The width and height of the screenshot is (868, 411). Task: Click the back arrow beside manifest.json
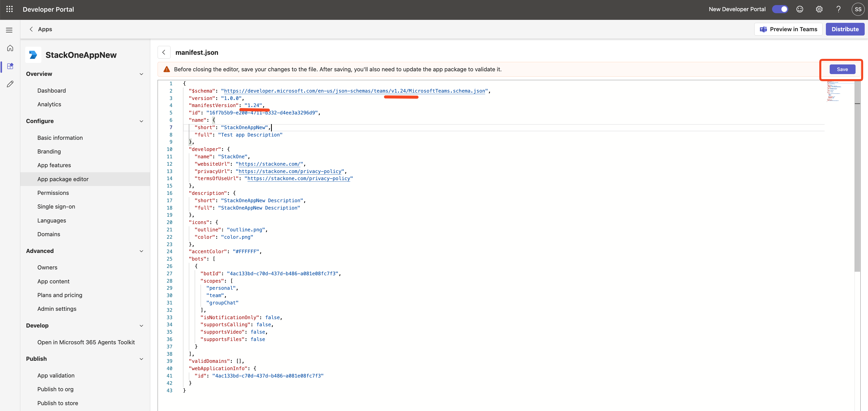pyautogui.click(x=164, y=52)
